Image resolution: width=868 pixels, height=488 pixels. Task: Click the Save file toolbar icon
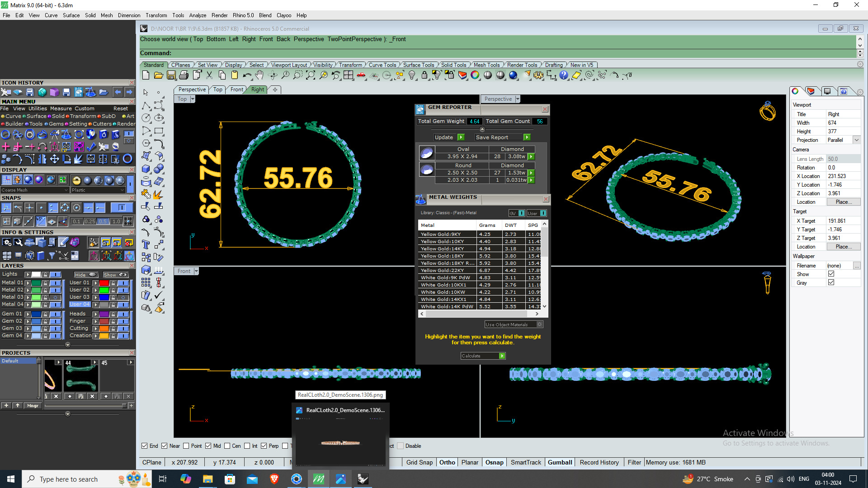pos(171,75)
